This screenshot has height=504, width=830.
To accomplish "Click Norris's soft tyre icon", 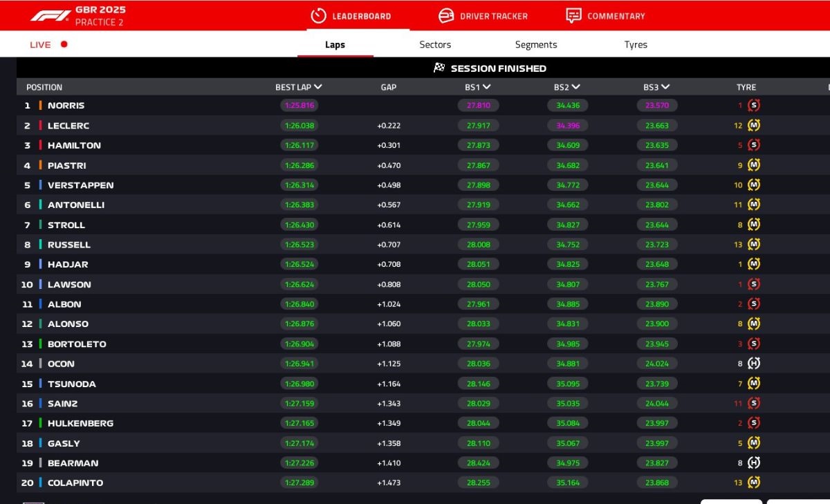I will click(x=754, y=106).
